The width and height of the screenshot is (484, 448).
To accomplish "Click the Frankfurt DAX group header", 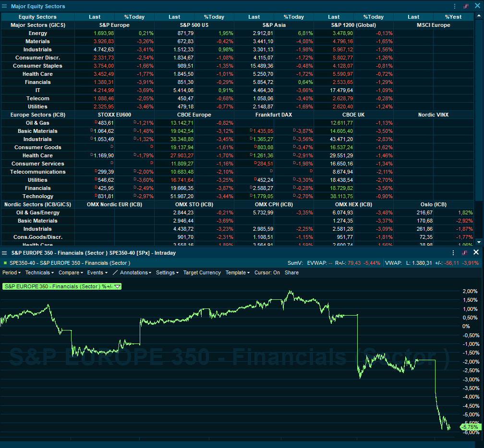I will click(274, 115).
